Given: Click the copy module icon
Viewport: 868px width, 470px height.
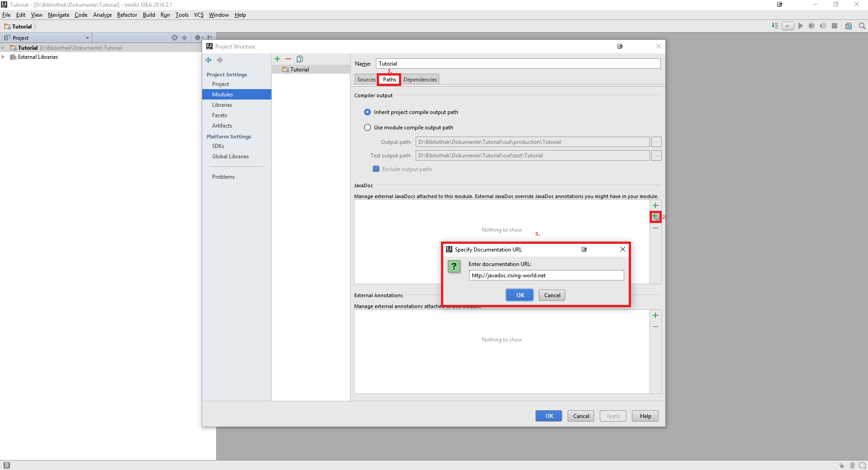Looking at the screenshot, I should click(x=299, y=59).
